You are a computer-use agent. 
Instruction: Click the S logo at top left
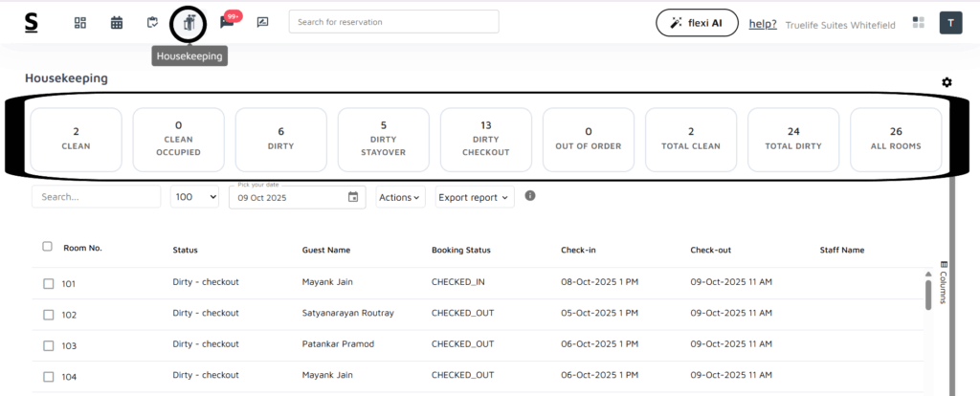[32, 23]
